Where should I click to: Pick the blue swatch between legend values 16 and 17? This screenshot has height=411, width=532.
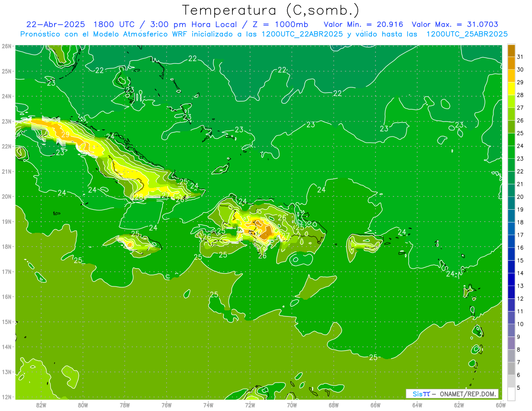pos(511,241)
